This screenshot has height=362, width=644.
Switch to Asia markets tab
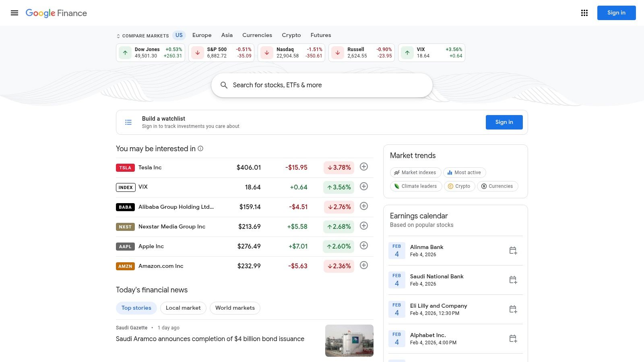[x=227, y=35]
